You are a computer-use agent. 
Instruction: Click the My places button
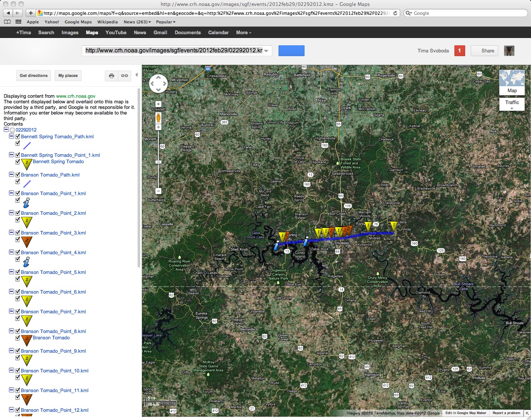[68, 75]
